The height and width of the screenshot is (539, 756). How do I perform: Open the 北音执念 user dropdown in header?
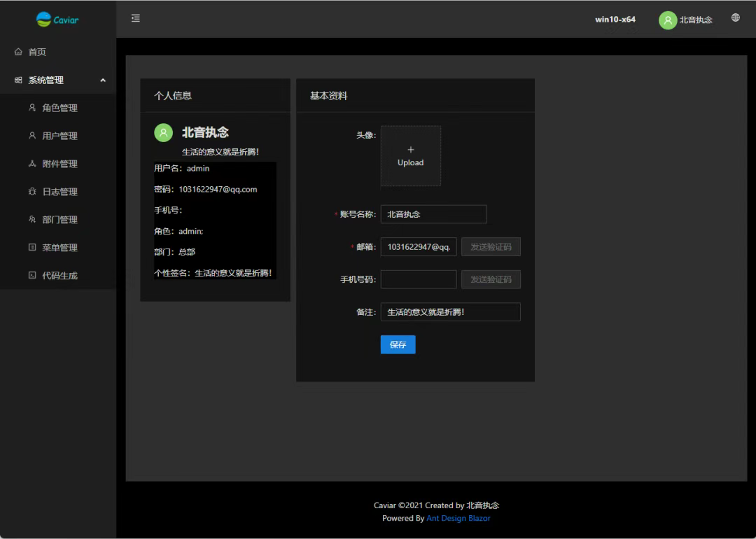[685, 20]
